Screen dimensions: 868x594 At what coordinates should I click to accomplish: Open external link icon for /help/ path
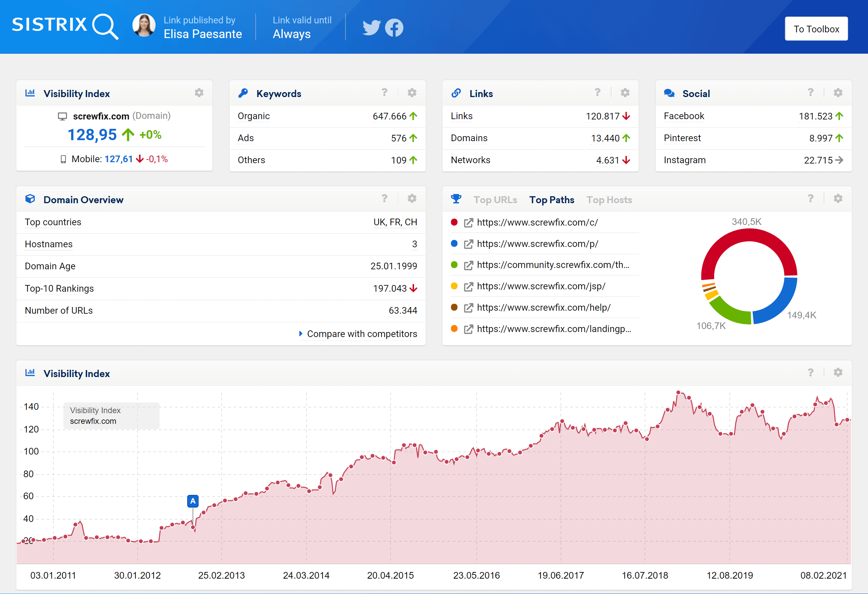(x=468, y=308)
